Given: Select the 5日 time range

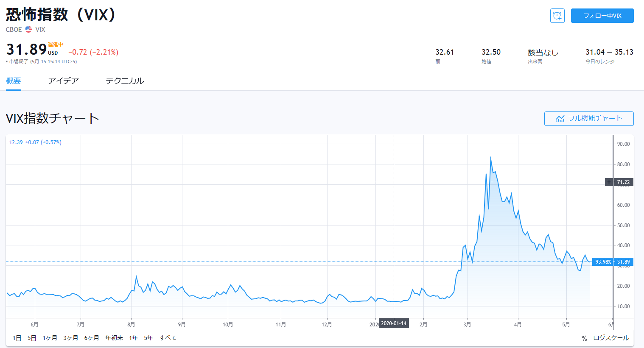Looking at the screenshot, I should [x=32, y=338].
